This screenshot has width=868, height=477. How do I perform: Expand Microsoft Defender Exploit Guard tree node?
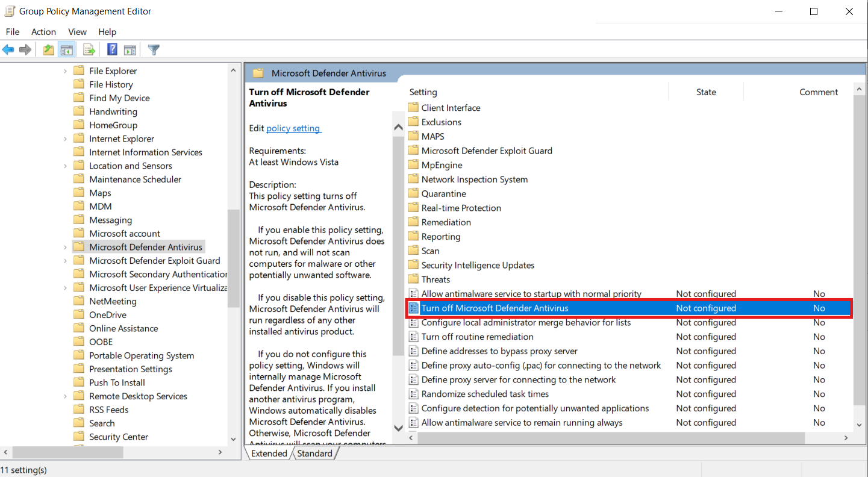(x=66, y=261)
